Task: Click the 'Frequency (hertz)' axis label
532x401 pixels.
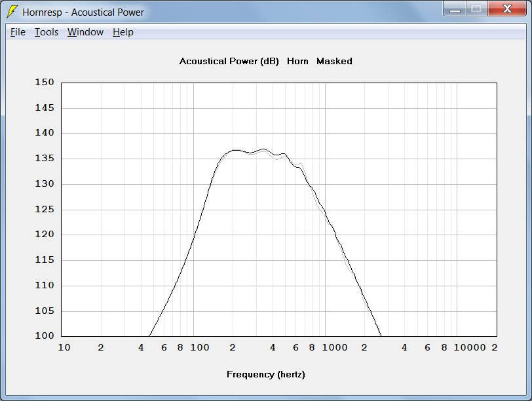Action: coord(265,375)
